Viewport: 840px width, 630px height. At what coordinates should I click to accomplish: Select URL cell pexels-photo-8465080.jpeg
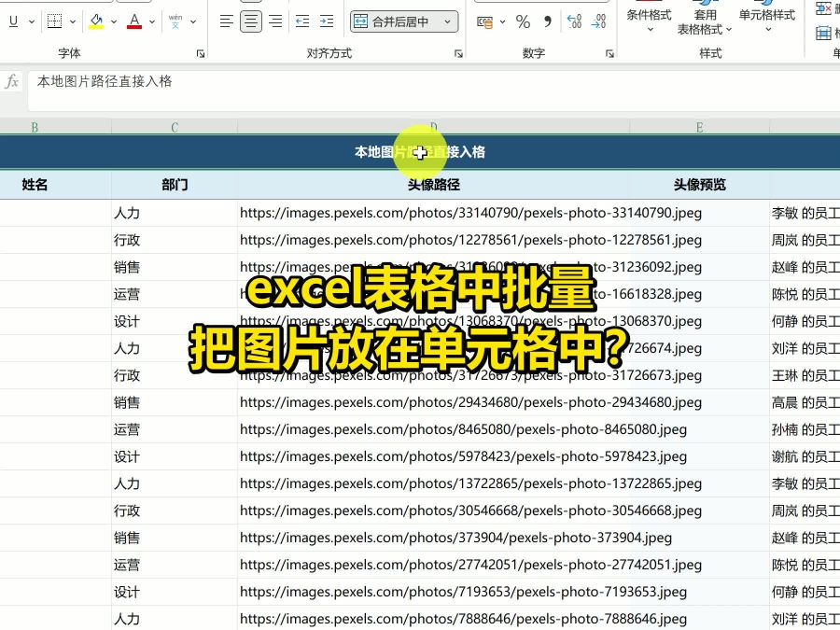[433, 429]
